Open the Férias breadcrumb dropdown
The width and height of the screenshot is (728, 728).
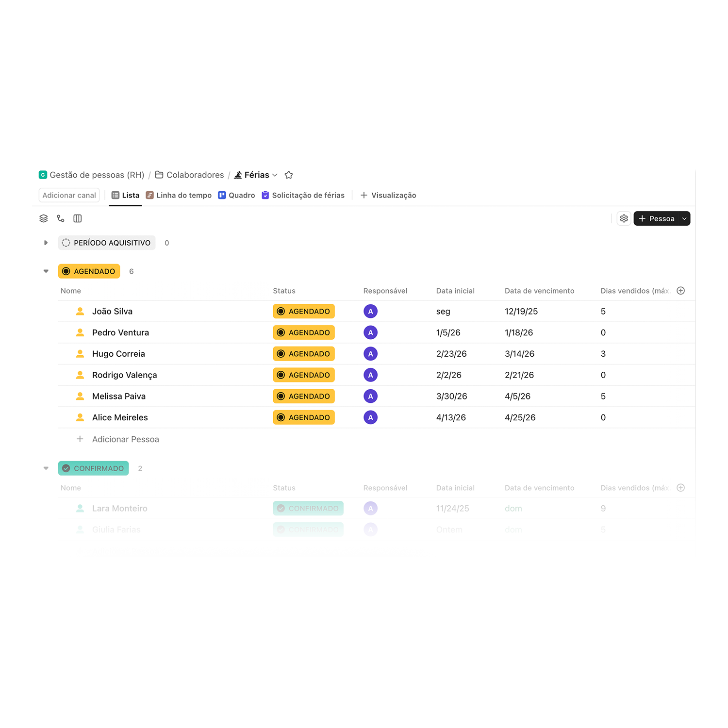click(275, 175)
